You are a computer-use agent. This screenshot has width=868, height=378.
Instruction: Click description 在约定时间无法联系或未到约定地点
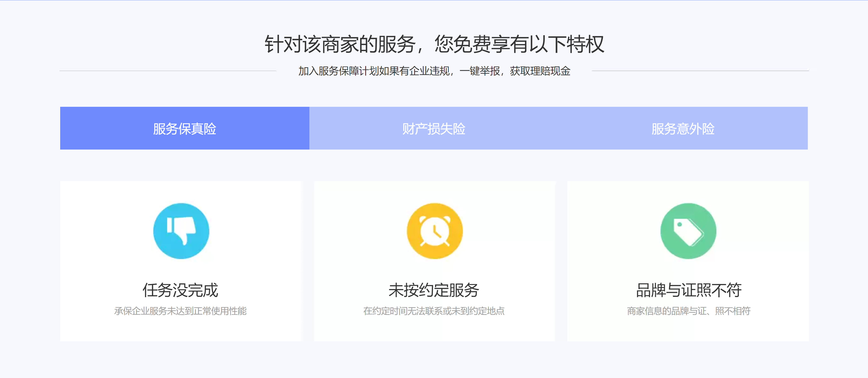tap(434, 311)
